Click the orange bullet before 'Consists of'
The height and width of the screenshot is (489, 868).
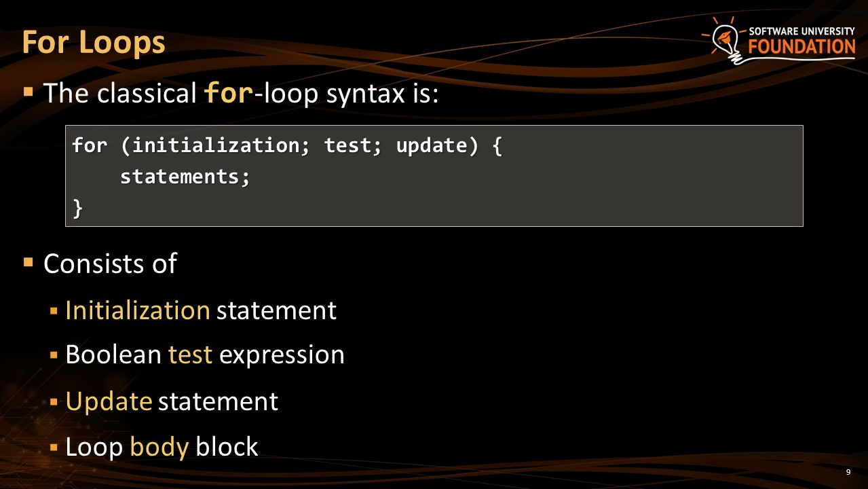[x=28, y=261]
